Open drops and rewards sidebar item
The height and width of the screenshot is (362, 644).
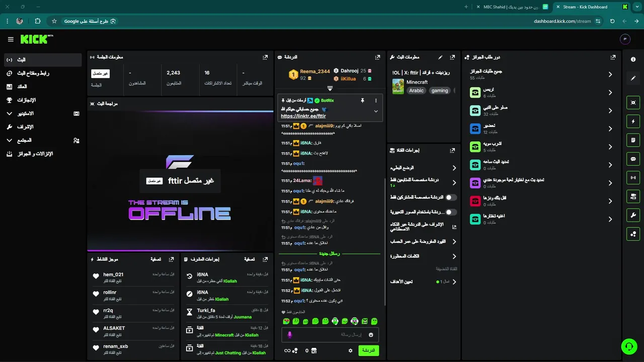click(x=42, y=154)
